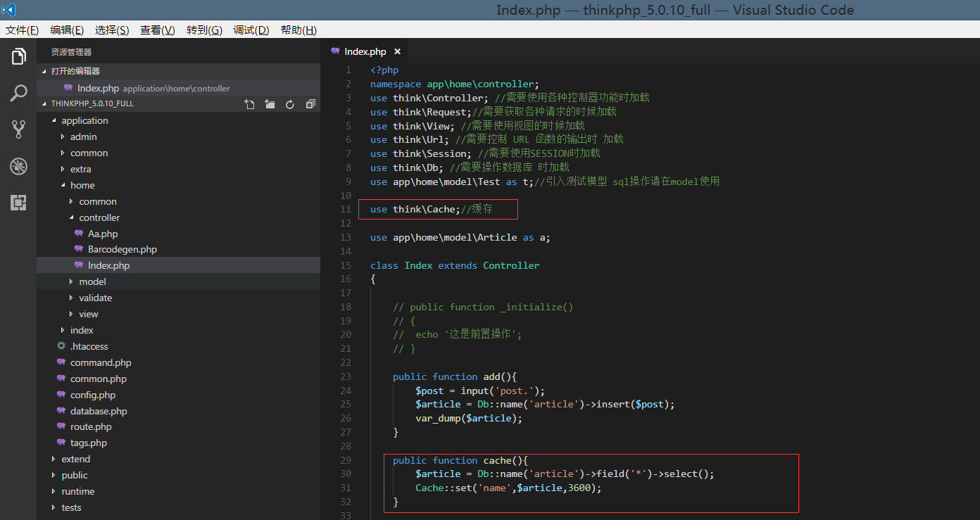This screenshot has width=980, height=520.
Task: Select Index.php in the controller folder tree
Action: [179, 265]
